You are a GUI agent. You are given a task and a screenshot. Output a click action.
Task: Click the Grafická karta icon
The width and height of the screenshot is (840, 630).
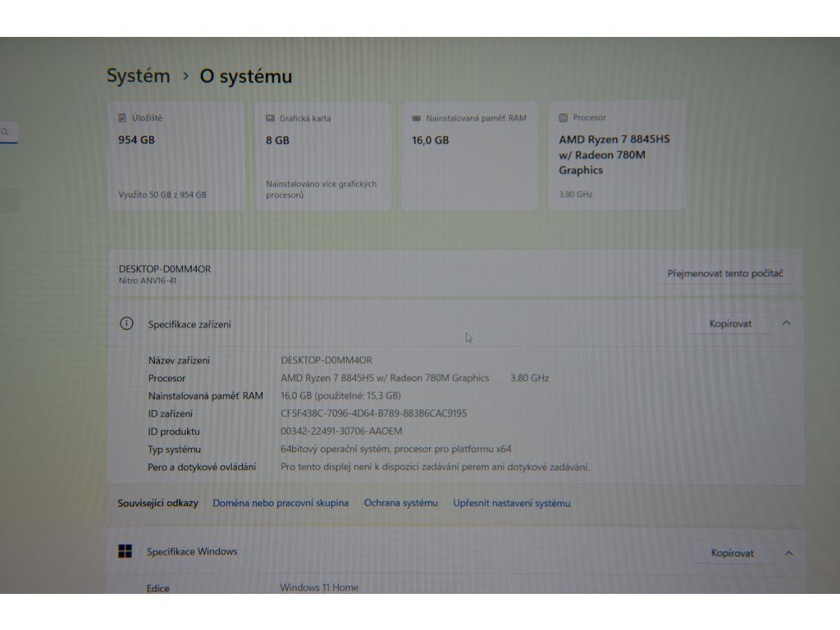click(270, 118)
